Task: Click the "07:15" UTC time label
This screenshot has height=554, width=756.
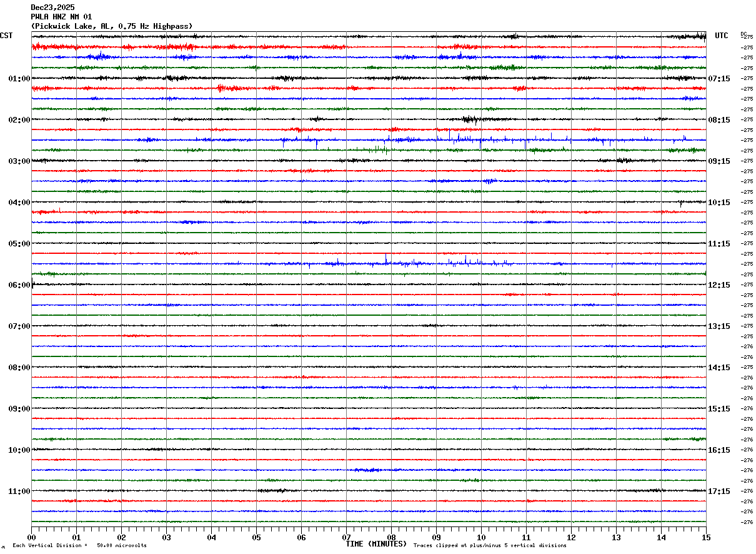Action: (719, 79)
